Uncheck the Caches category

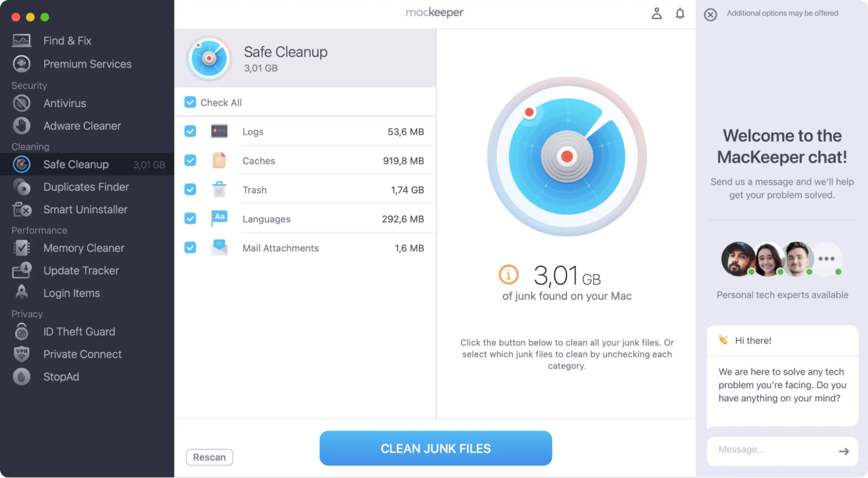point(190,160)
